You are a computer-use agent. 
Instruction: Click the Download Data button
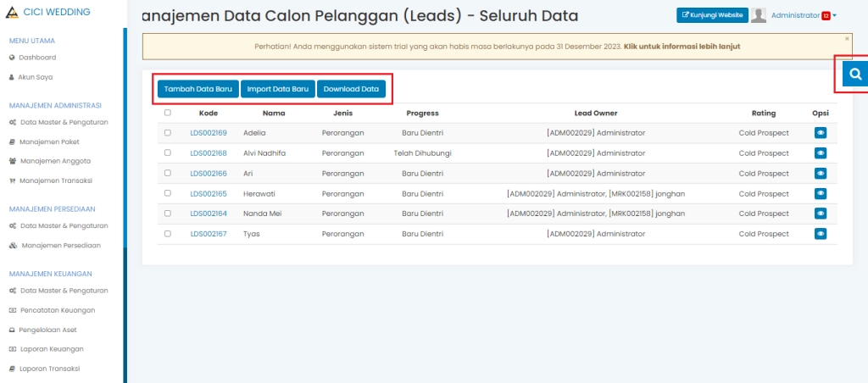(351, 89)
